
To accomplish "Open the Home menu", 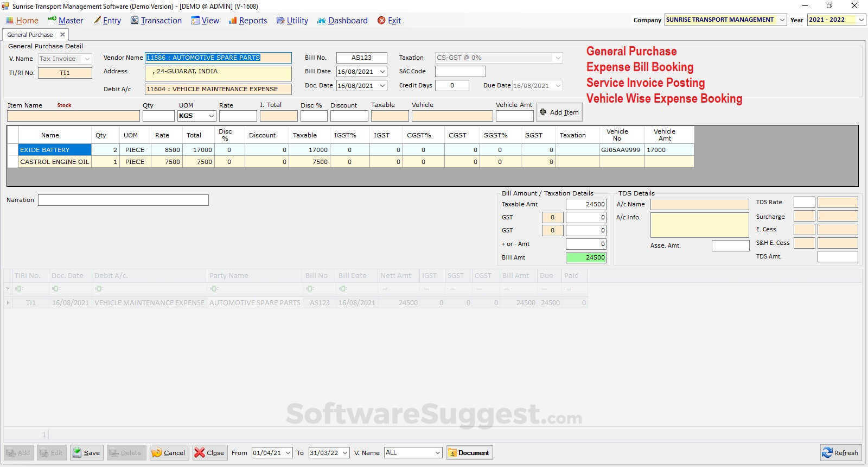I will (x=22, y=21).
